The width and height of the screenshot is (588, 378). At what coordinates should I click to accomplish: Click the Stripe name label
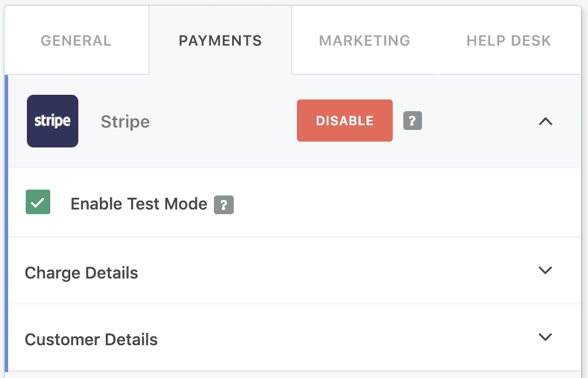click(125, 122)
